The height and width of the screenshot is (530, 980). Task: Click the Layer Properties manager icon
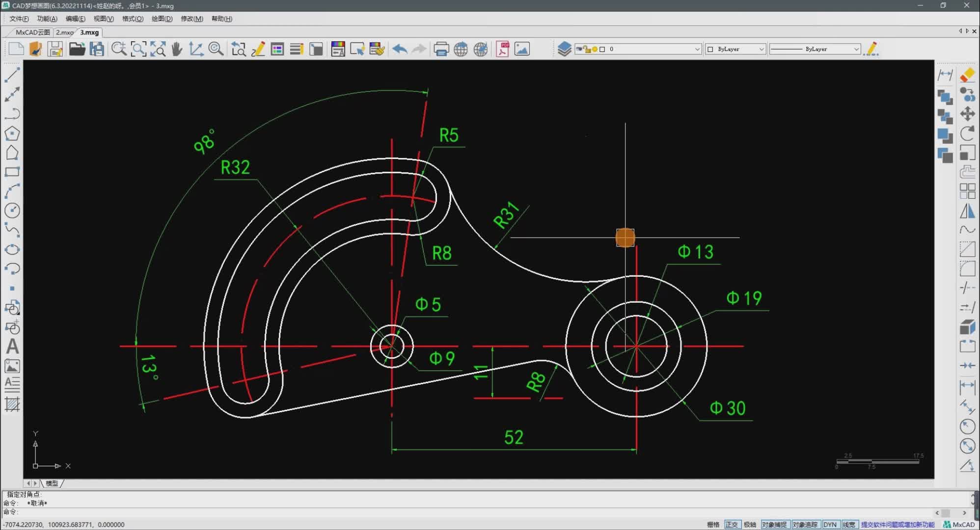tap(564, 49)
